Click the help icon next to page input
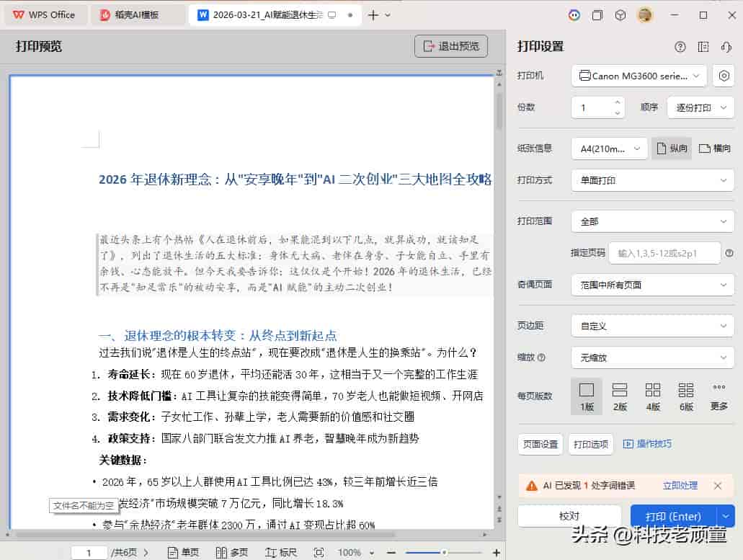This screenshot has width=743, height=560. (729, 254)
